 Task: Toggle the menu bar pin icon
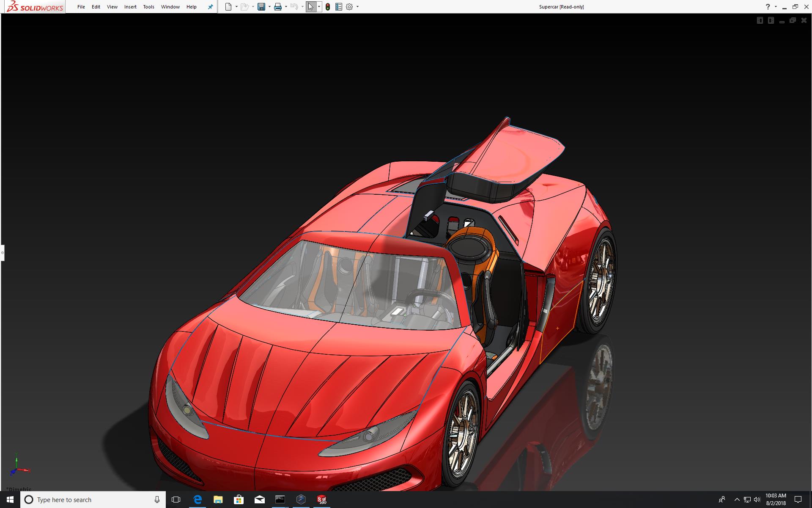click(x=210, y=7)
